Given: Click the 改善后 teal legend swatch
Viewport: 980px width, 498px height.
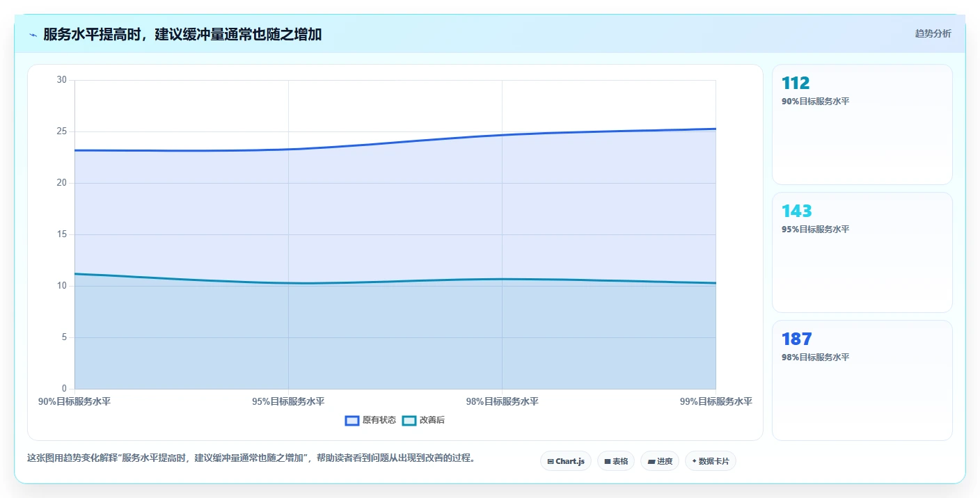Looking at the screenshot, I should [409, 420].
